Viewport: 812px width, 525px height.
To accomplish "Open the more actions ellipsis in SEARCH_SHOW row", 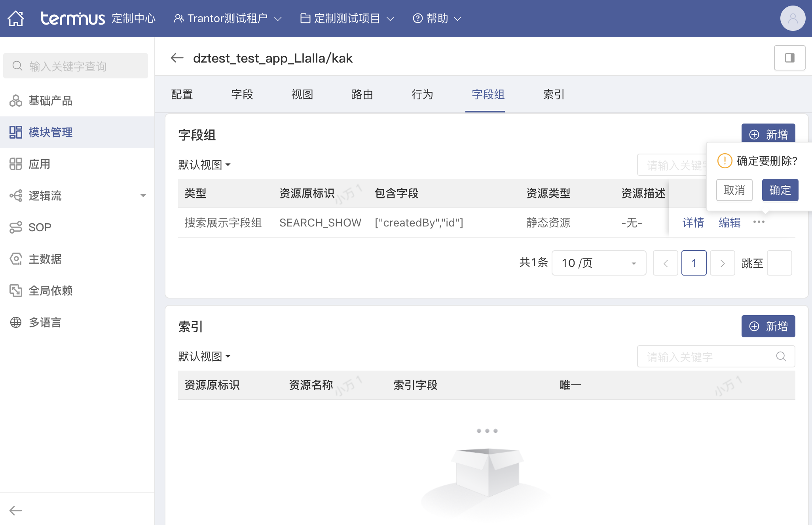I will [759, 222].
